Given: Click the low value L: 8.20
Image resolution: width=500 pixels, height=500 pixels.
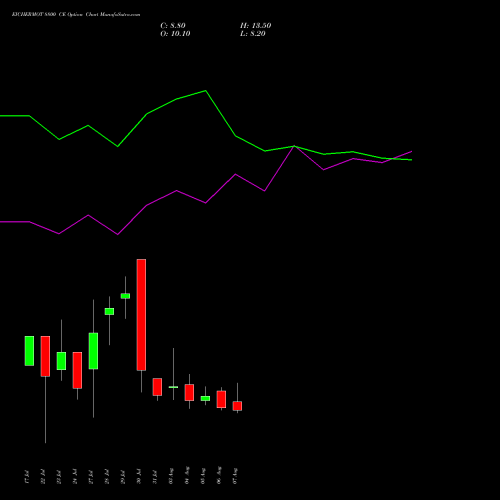Looking at the screenshot, I should click(x=253, y=34).
